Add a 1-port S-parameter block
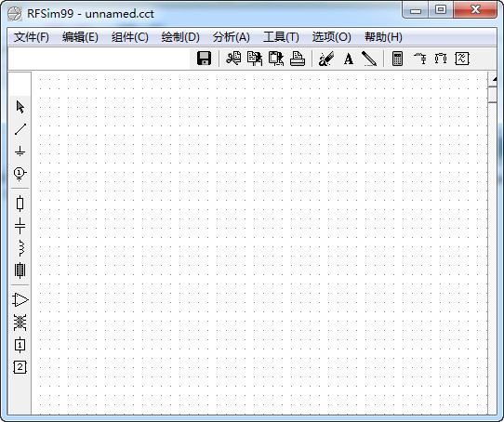Screen dimensions: 504x422 20,345
